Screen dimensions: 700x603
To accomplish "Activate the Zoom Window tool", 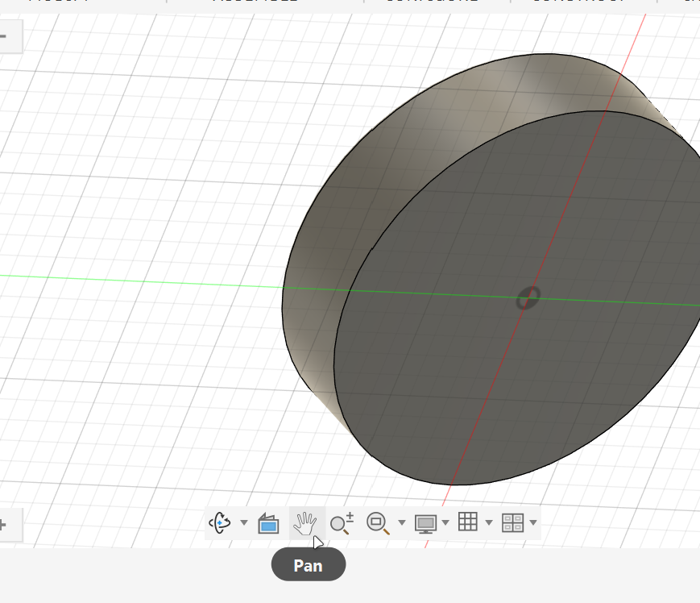I will tap(378, 523).
